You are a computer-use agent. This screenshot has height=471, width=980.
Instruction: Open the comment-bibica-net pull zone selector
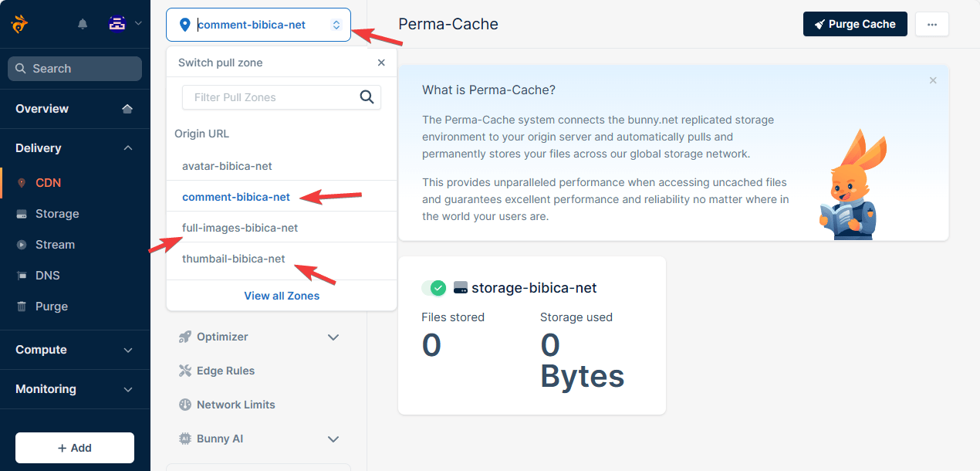[259, 25]
